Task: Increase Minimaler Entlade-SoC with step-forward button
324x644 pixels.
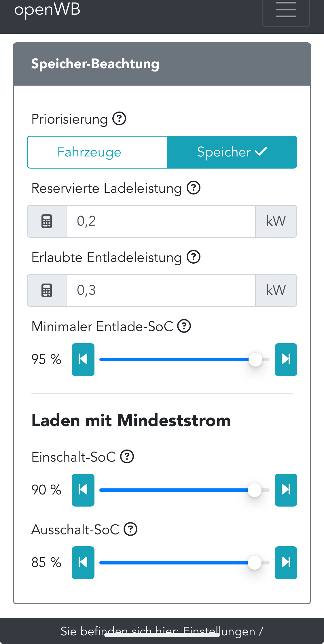Action: point(286,359)
